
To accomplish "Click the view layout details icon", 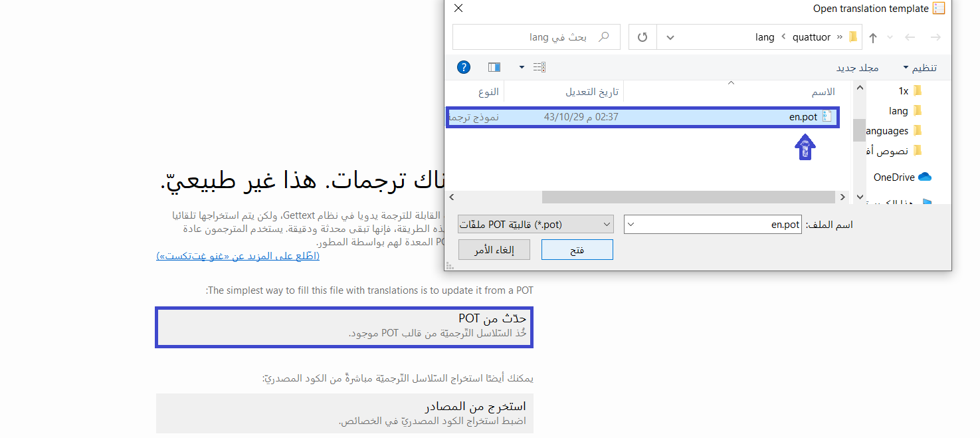I will (x=539, y=67).
